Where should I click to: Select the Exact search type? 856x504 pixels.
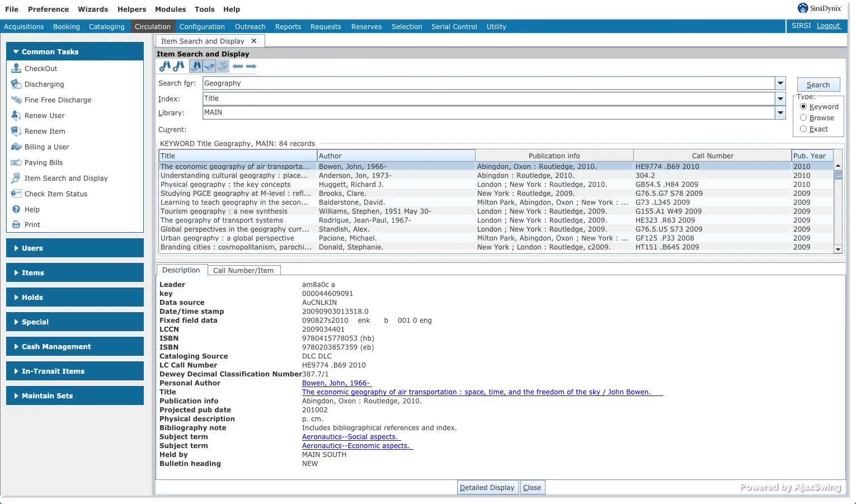803,129
